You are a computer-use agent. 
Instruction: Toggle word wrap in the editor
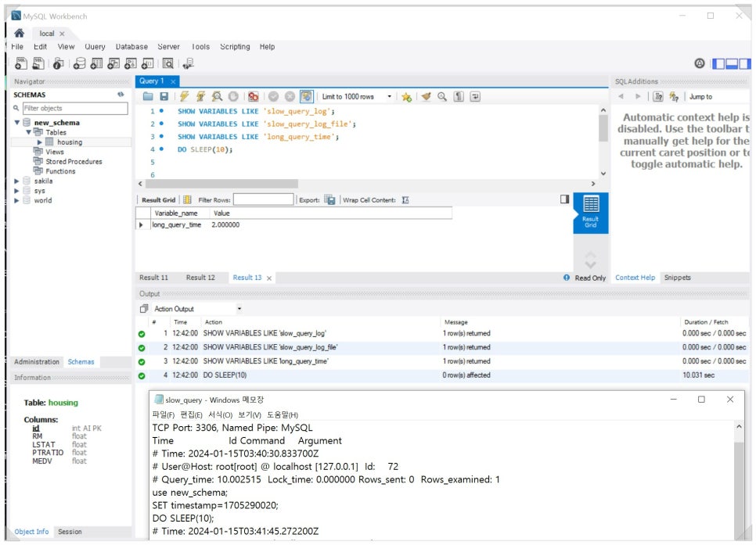475,96
